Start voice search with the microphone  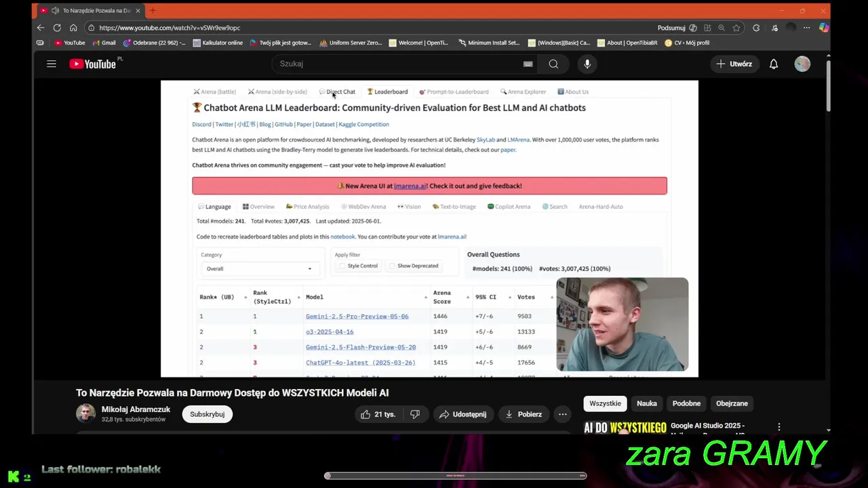point(587,64)
